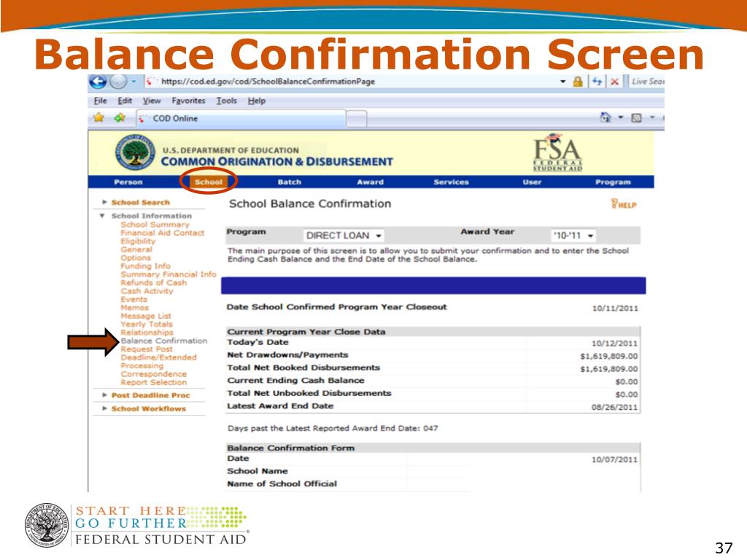The image size is (747, 560).
Task: Click the browser Back arrow button
Action: tap(98, 82)
